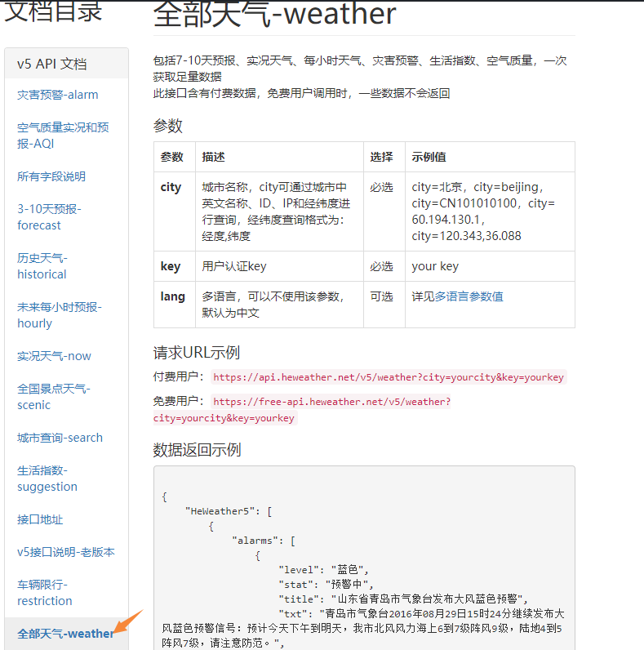Image resolution: width=644 pixels, height=650 pixels.
Task: Click the key parameter cell
Action: point(175,266)
